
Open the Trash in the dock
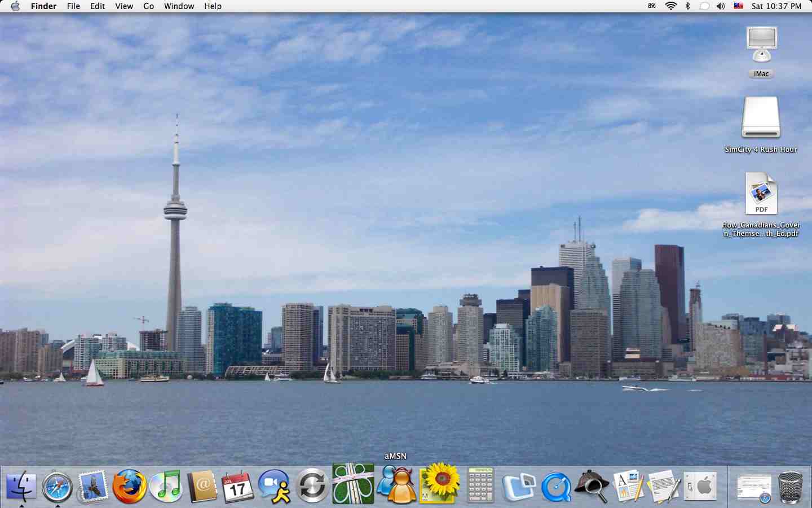(791, 487)
